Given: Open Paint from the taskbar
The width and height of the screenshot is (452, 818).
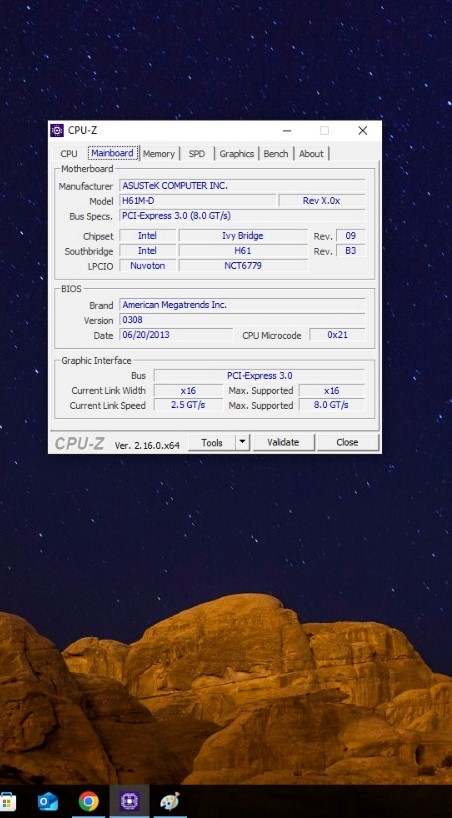Looking at the screenshot, I should [x=170, y=801].
